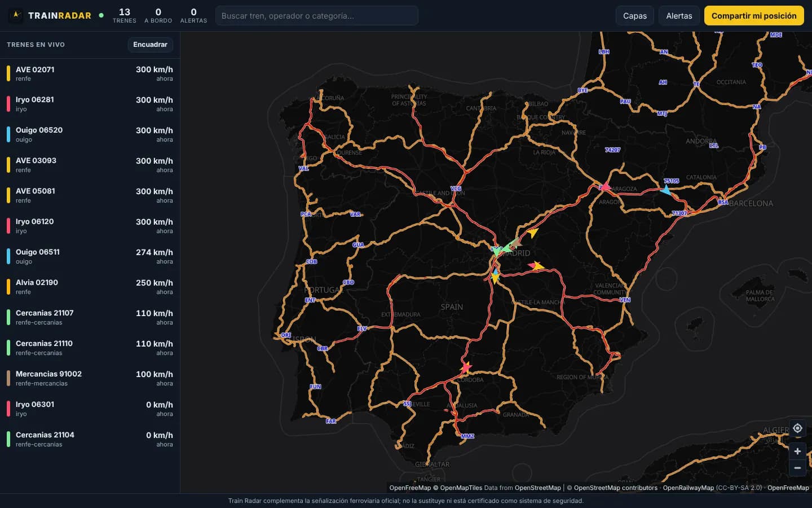Select Ouigo 06520 in the train list
812x508 pixels.
click(90, 135)
